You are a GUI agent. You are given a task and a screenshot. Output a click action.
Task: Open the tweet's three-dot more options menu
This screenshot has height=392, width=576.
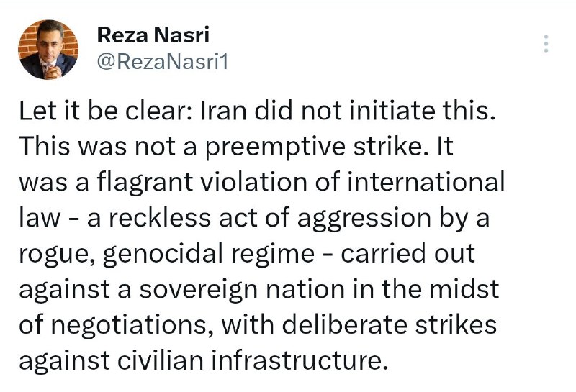546,43
